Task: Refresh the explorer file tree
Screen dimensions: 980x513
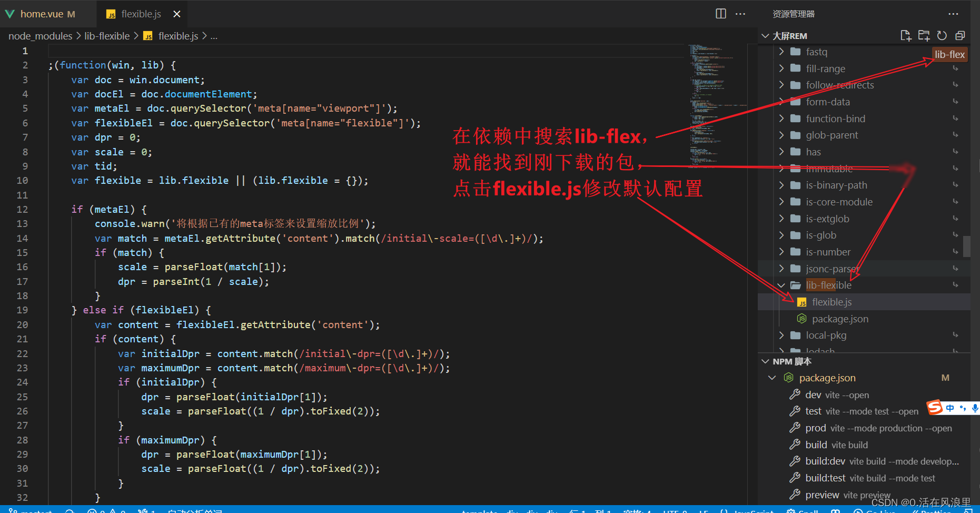Action: (942, 36)
